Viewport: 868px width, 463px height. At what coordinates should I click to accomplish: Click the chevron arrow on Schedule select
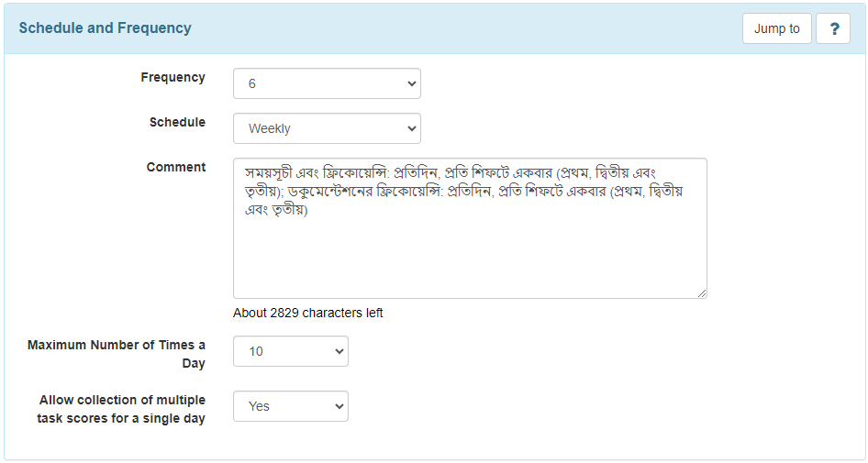pyautogui.click(x=411, y=128)
